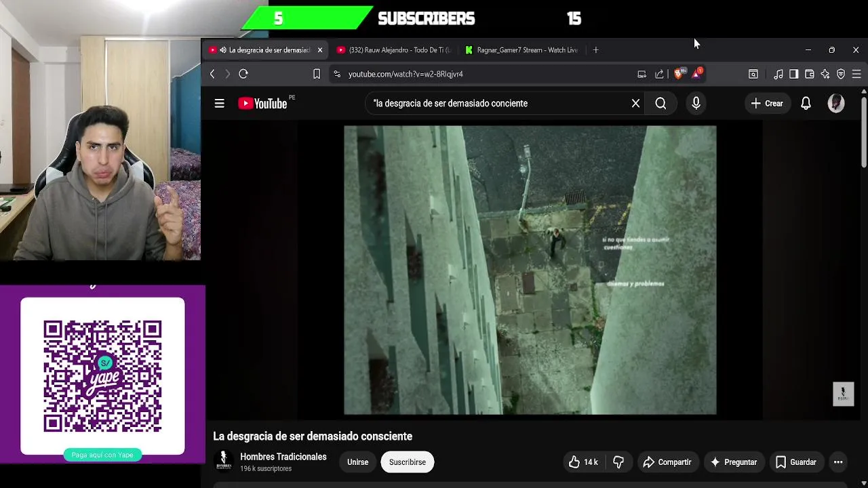Open the YouTube hamburger guide menu

click(219, 104)
